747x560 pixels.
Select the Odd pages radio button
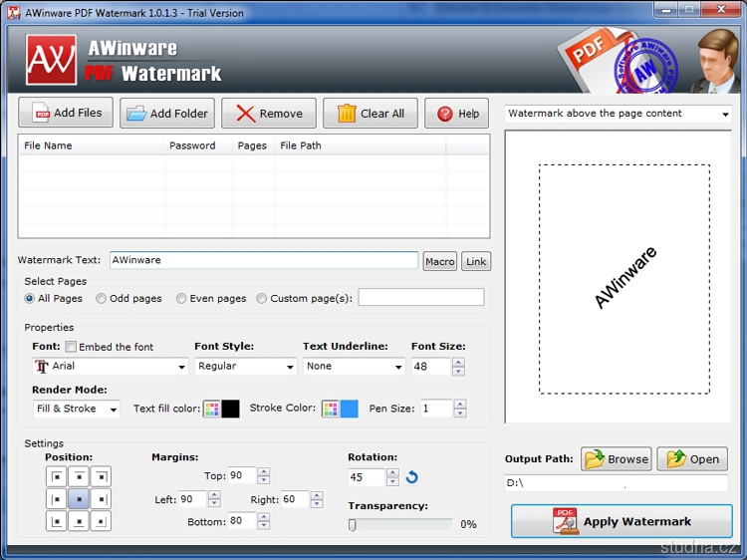point(102,298)
